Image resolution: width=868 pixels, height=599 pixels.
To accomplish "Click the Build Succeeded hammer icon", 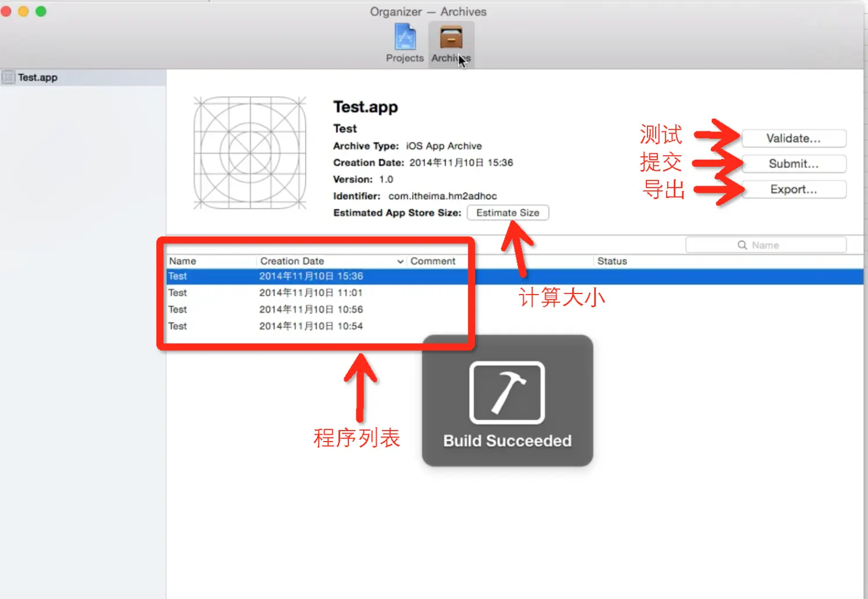I will pos(507,393).
